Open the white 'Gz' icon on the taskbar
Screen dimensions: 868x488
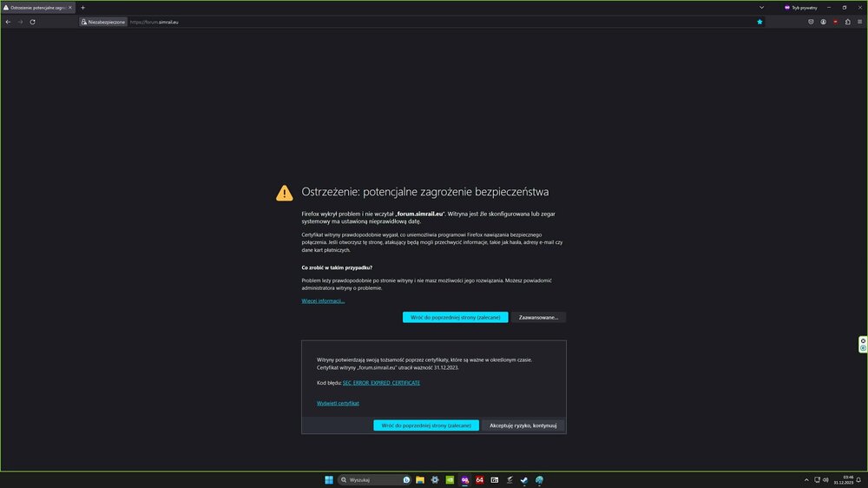click(x=495, y=479)
